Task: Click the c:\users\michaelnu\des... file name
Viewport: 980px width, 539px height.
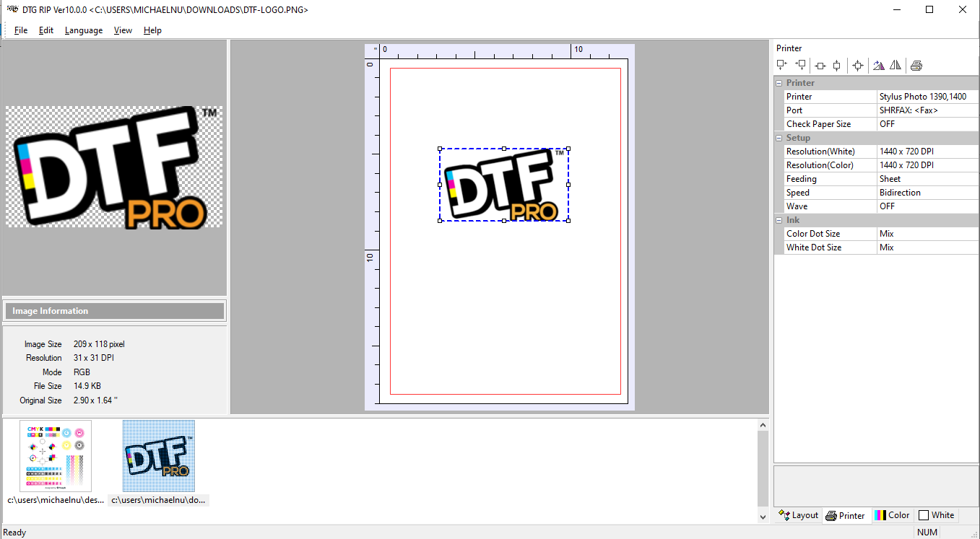Action: 56,499
